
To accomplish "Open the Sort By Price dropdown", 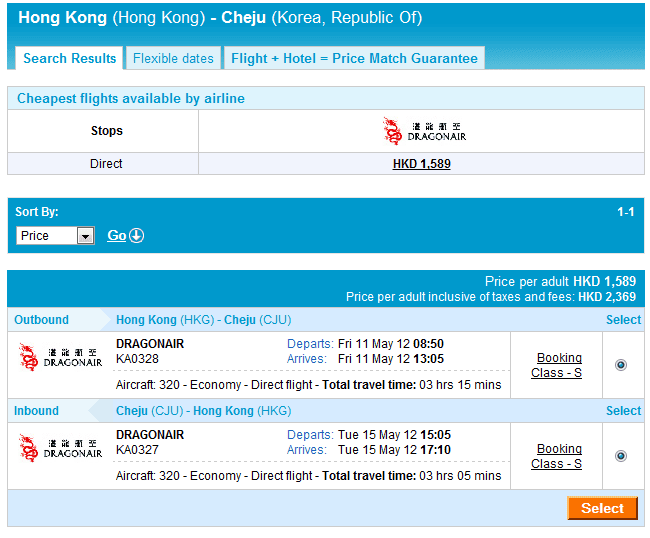I will [56, 236].
